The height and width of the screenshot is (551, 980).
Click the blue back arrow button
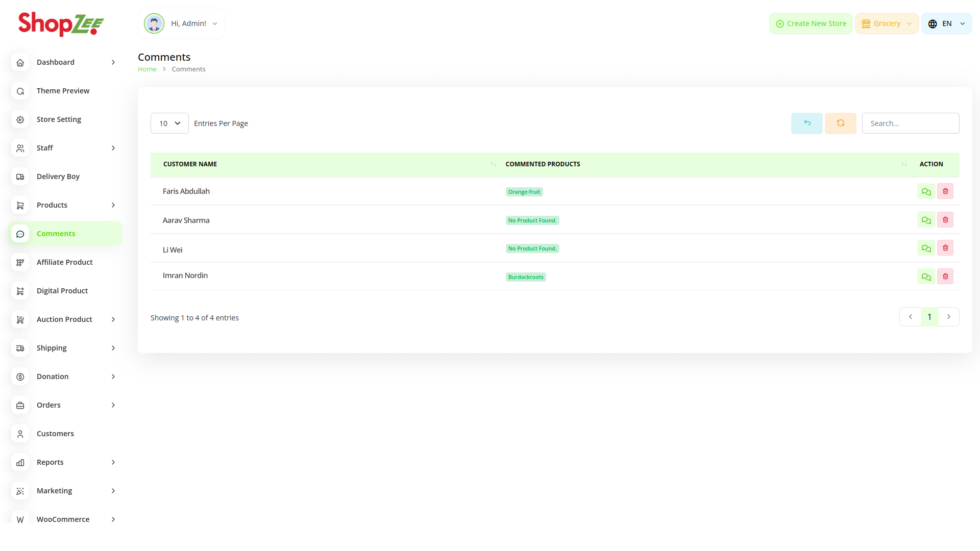point(806,123)
